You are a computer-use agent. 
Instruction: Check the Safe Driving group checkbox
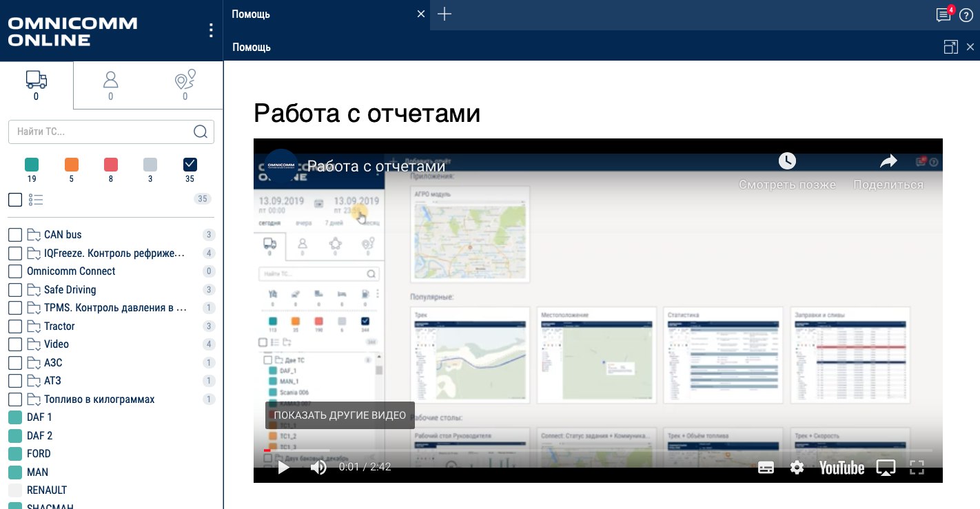click(x=15, y=290)
